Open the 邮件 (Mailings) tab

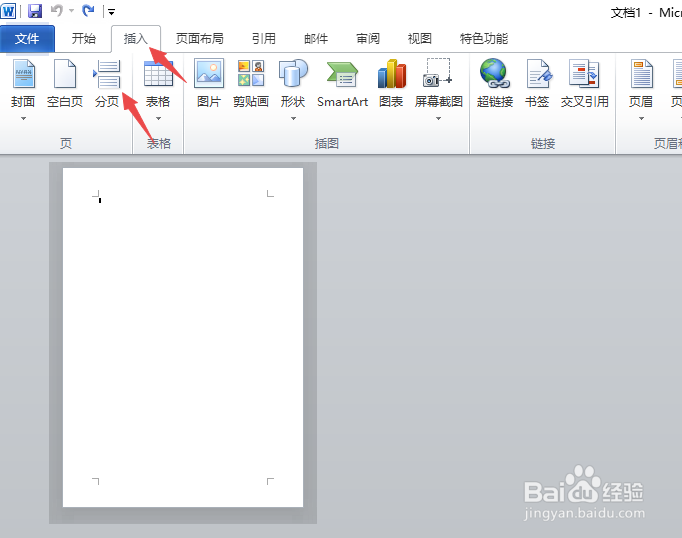point(316,39)
